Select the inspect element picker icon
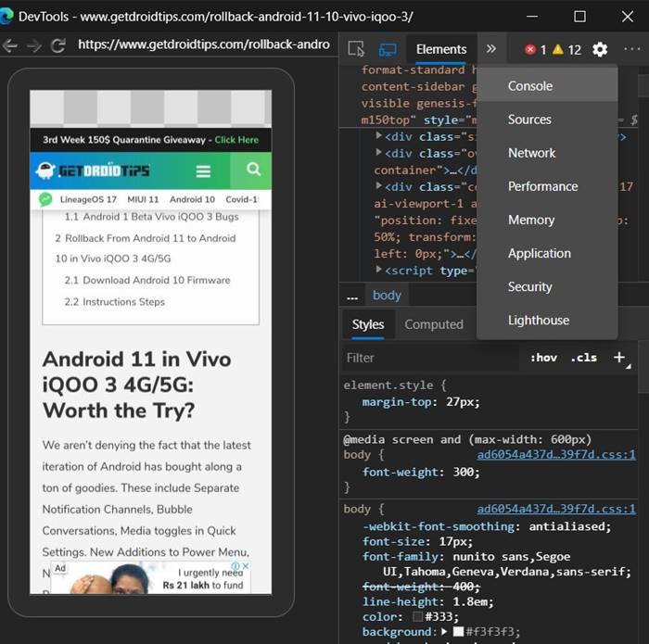 (x=356, y=49)
